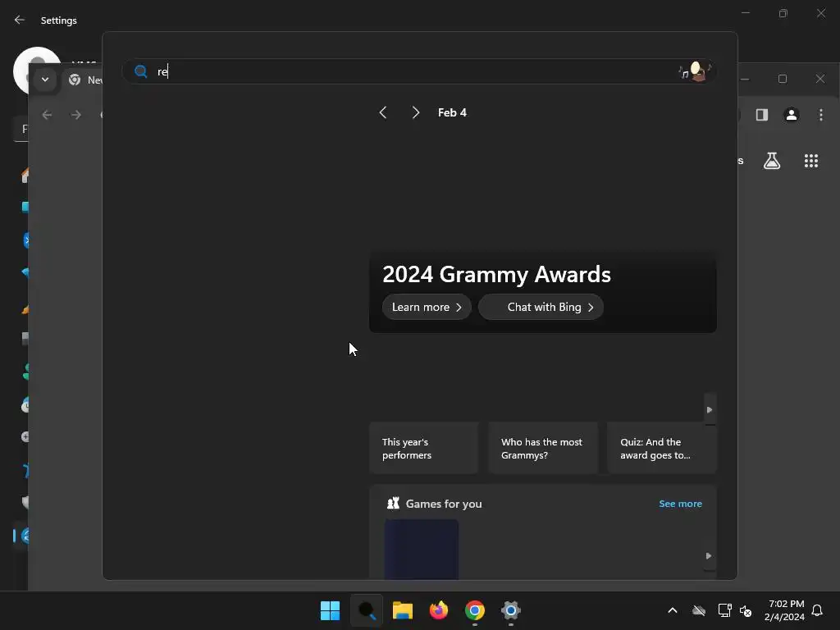The image size is (840, 630).
Task: Open the first game thumbnail
Action: 422,549
